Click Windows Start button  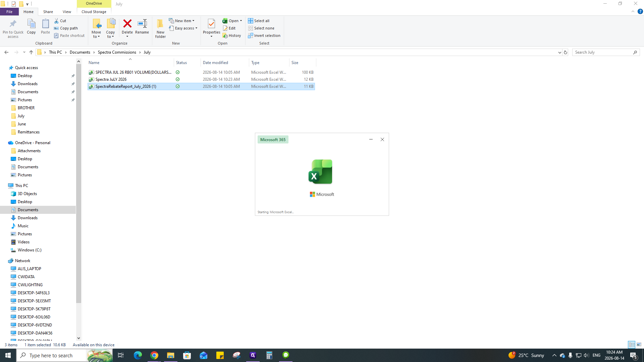tap(8, 355)
